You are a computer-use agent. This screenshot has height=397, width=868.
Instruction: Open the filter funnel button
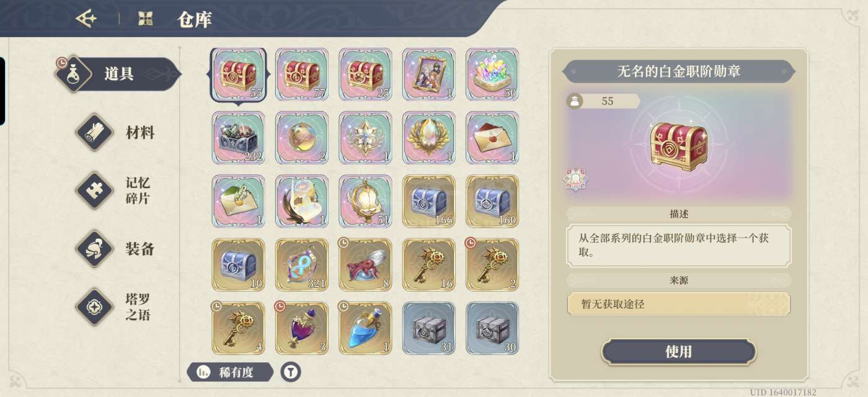[291, 372]
